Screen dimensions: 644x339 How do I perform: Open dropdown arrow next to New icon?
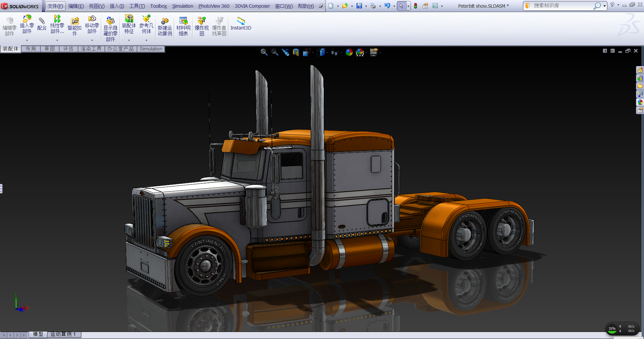(x=338, y=6)
